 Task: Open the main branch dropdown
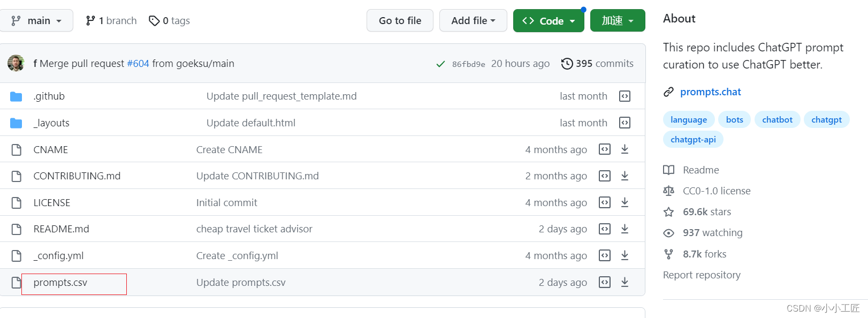click(36, 21)
